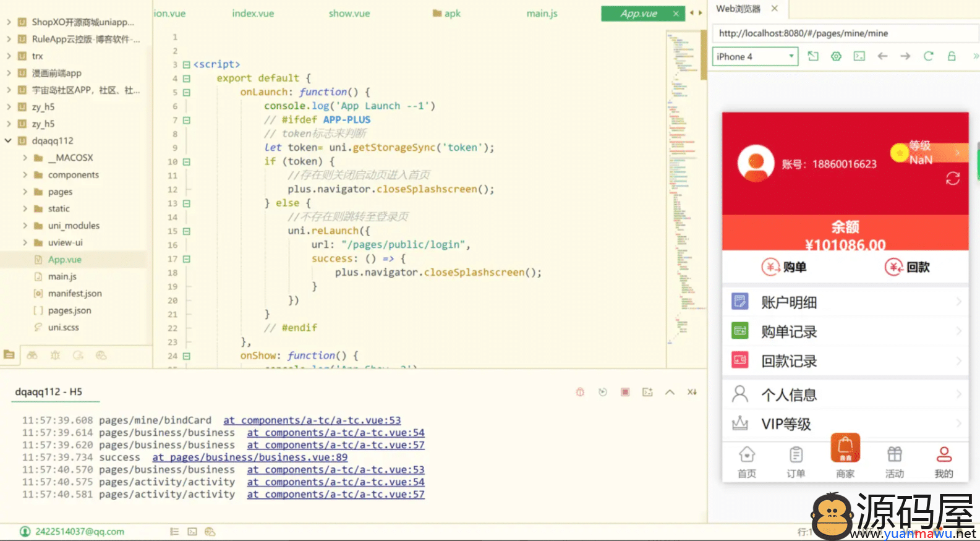Fold the else block on line 13

[186, 203]
